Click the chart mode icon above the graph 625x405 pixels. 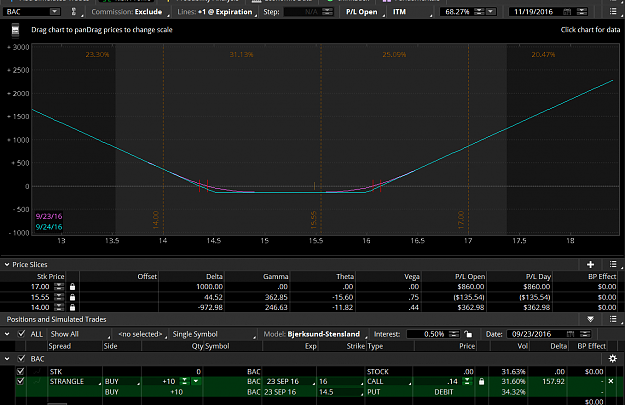tap(15, 30)
